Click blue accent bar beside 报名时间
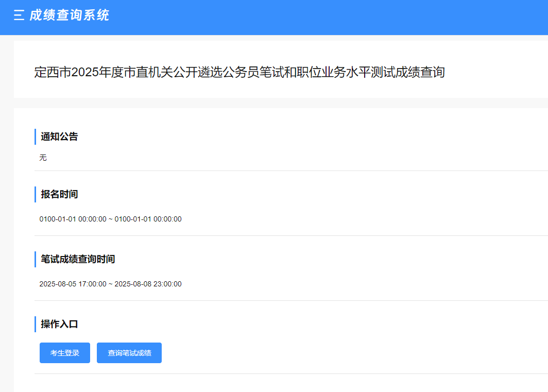 coord(35,194)
